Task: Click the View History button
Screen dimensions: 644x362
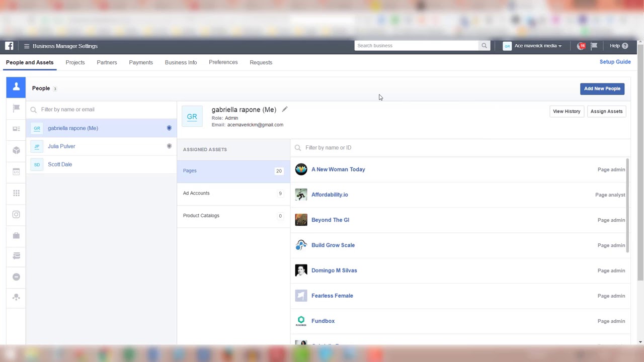Action: [x=567, y=112]
